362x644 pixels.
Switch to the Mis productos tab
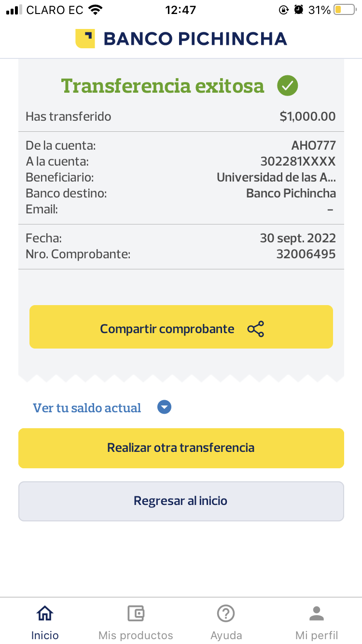[x=136, y=635]
